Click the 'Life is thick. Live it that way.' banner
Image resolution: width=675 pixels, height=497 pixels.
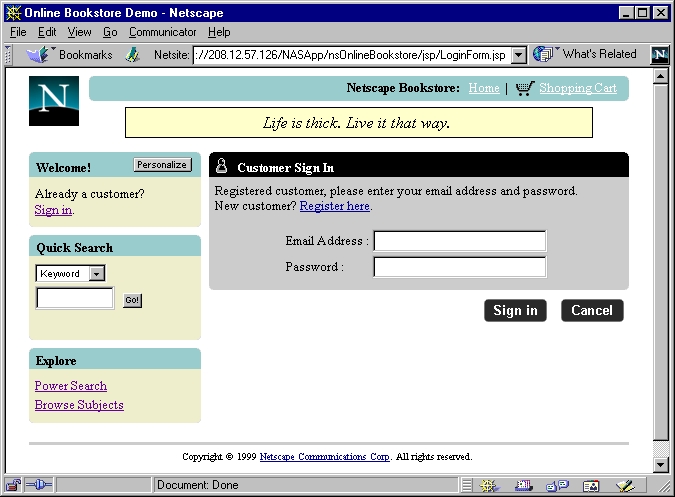(359, 123)
